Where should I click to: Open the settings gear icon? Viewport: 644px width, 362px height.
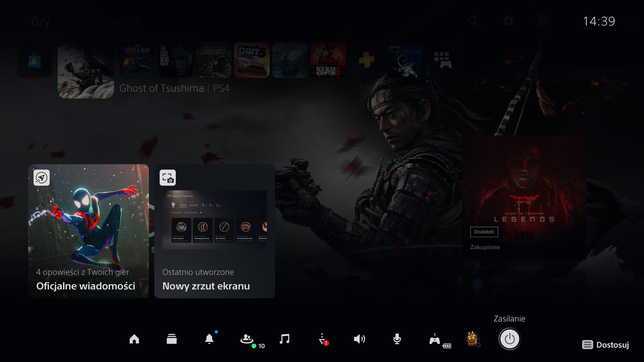click(508, 21)
